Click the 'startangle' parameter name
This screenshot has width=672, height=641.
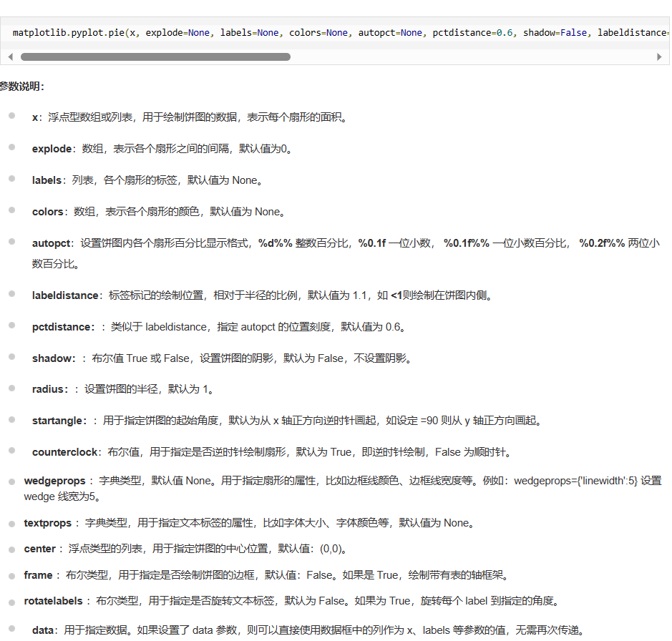[x=57, y=421]
